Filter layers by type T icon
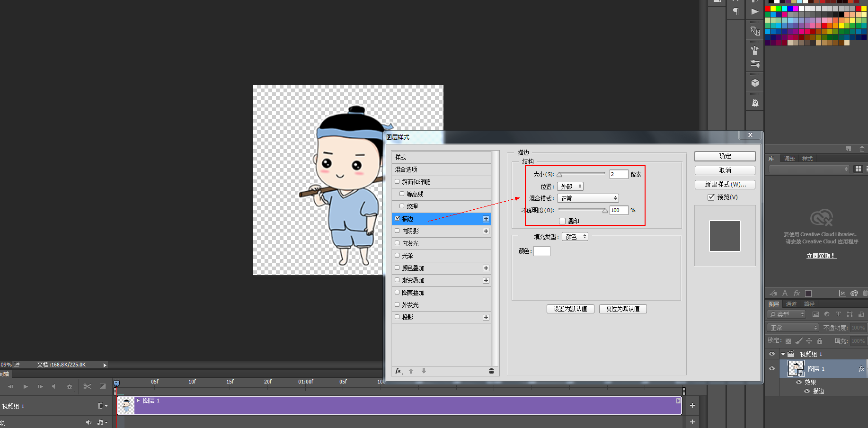Image resolution: width=868 pixels, height=428 pixels. [x=838, y=314]
